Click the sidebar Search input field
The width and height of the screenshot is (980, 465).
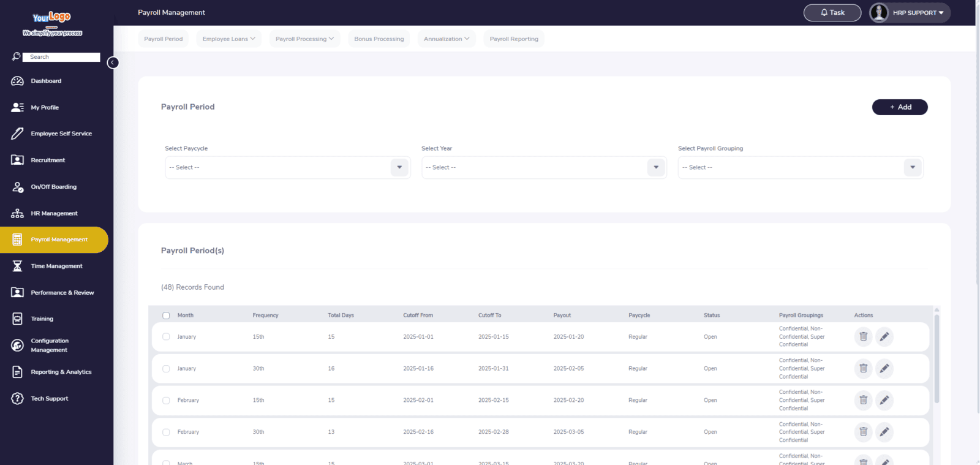[x=64, y=57]
